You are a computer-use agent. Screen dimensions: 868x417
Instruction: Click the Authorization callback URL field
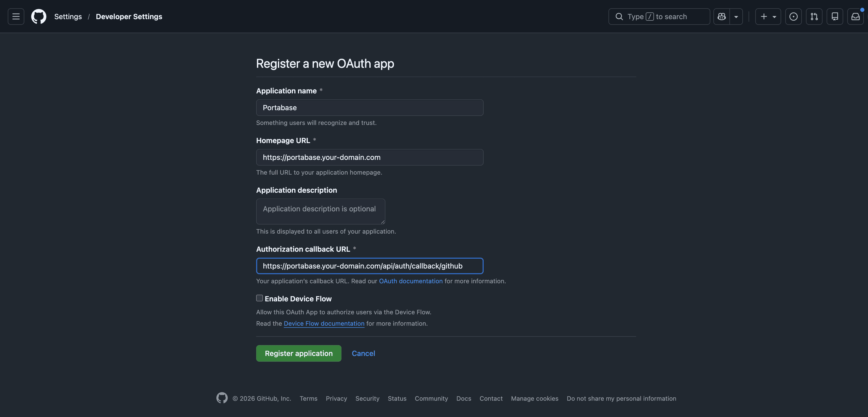pos(370,266)
